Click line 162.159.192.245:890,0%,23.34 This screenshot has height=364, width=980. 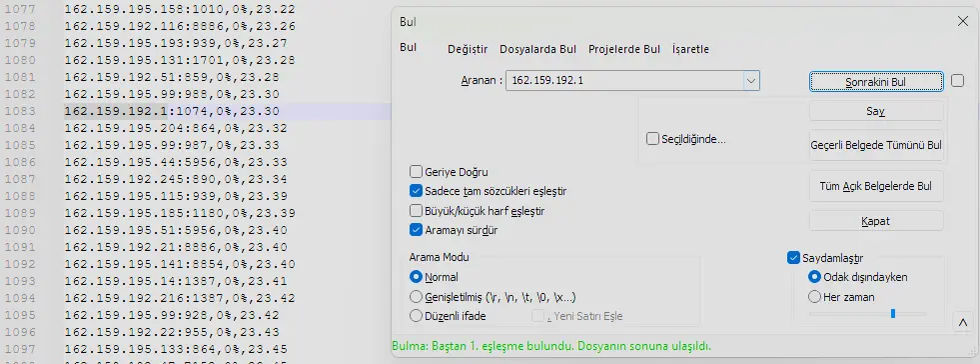[176, 179]
